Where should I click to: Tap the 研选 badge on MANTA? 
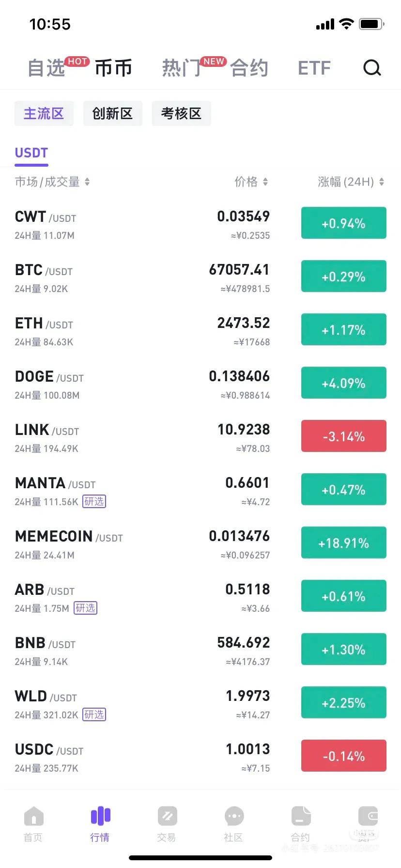(x=94, y=501)
